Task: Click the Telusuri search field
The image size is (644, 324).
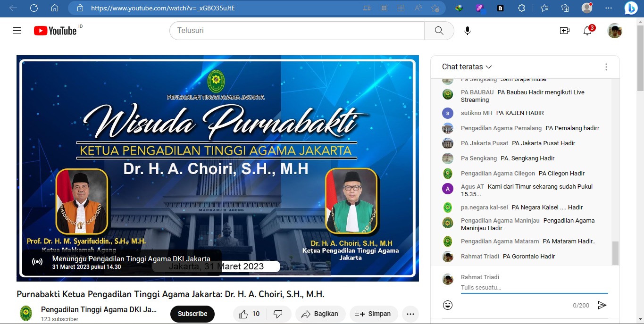Action: 297,31
